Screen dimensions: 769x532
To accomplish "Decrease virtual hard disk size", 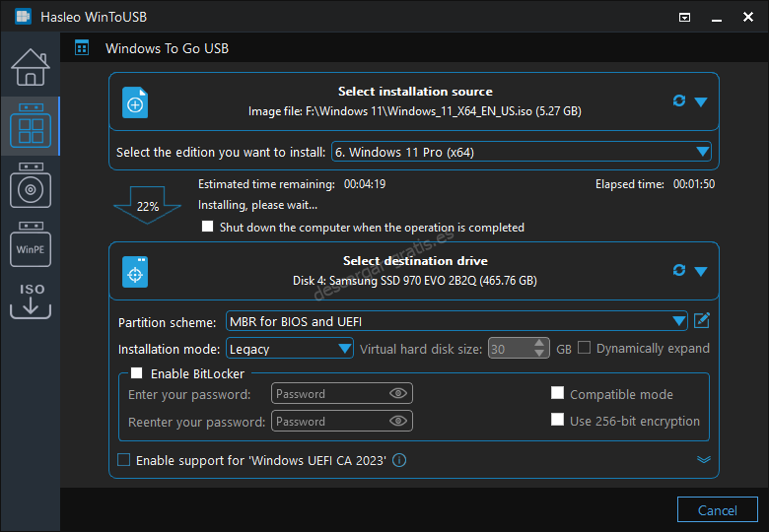I will pyautogui.click(x=539, y=354).
